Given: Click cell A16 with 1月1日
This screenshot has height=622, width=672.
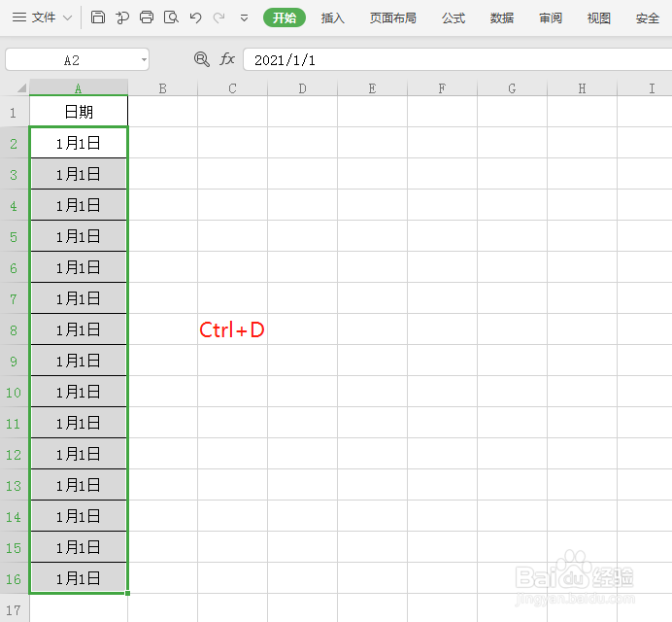Looking at the screenshot, I should coord(79,578).
